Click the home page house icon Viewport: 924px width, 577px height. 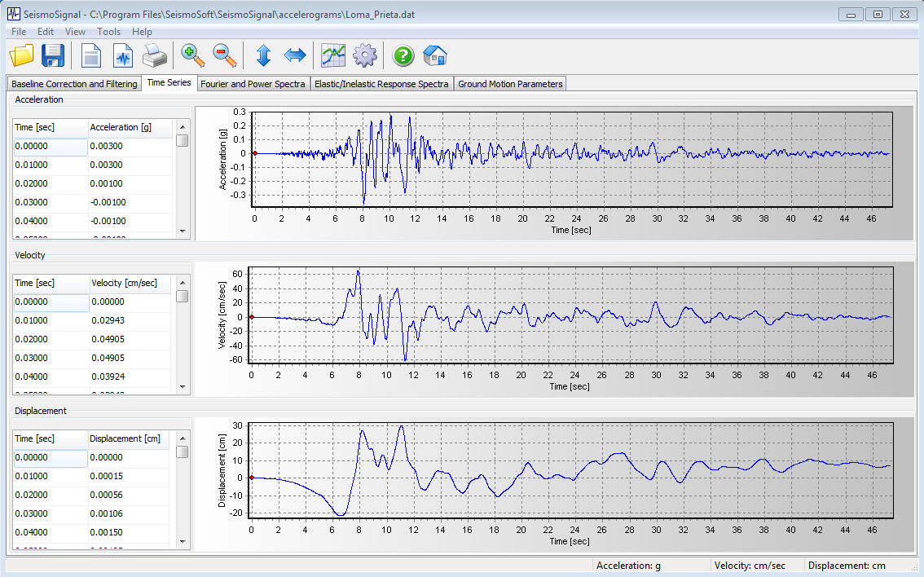(435, 56)
